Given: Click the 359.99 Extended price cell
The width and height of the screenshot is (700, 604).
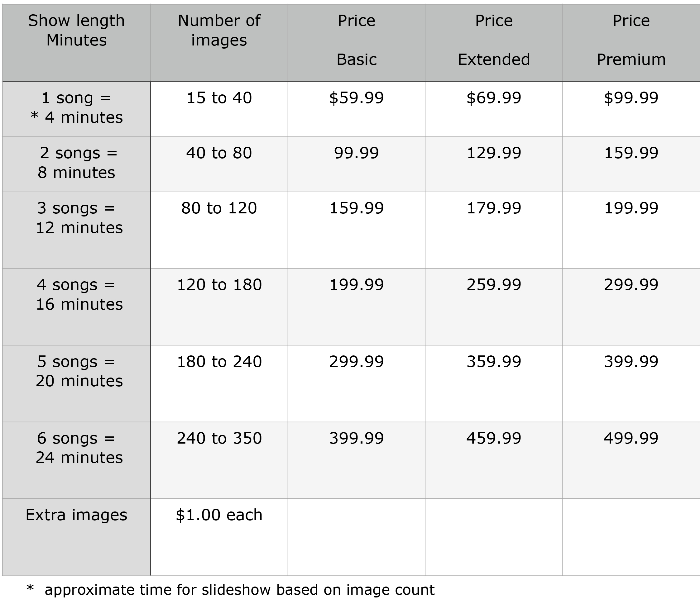Looking at the screenshot, I should [x=494, y=362].
